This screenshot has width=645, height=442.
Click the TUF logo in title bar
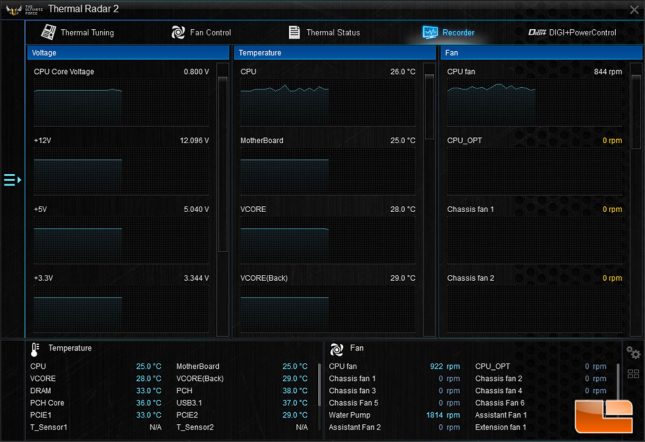pos(14,9)
